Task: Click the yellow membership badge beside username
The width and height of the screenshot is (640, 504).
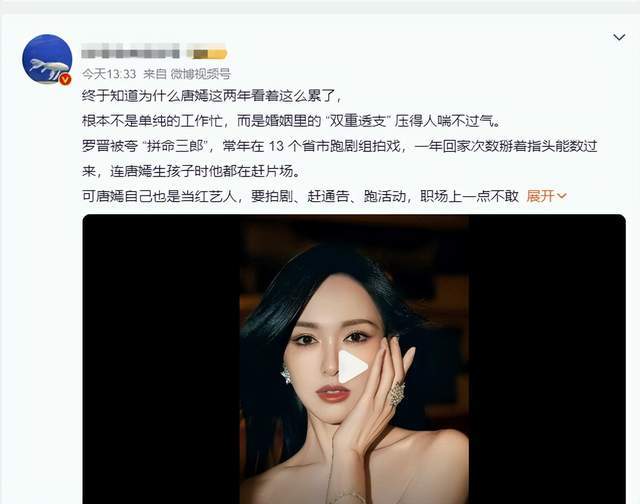Action: point(207,53)
